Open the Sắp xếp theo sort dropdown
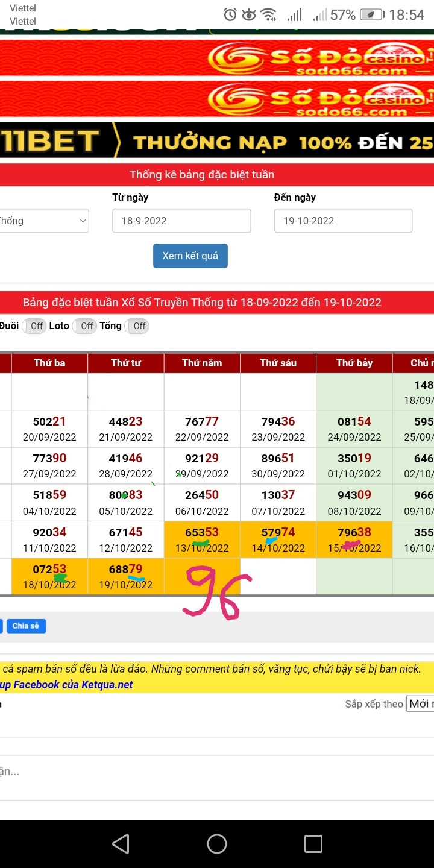This screenshot has width=434, height=868. click(x=421, y=704)
